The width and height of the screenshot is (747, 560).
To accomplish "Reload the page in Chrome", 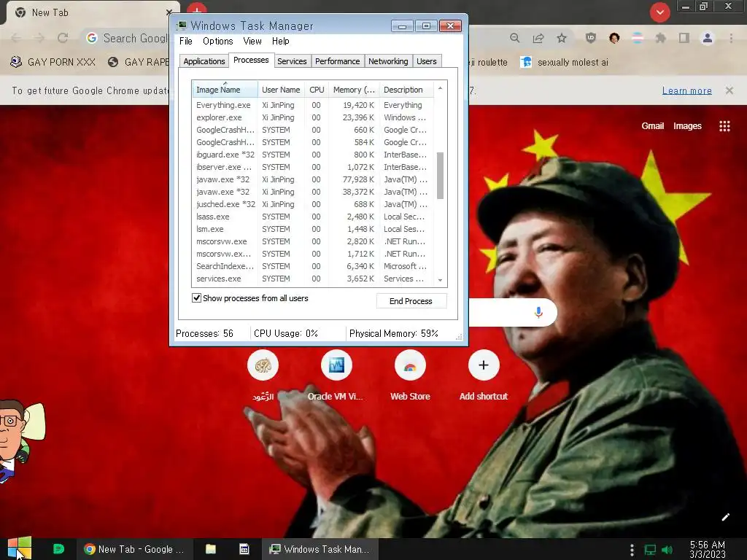I will (x=63, y=38).
